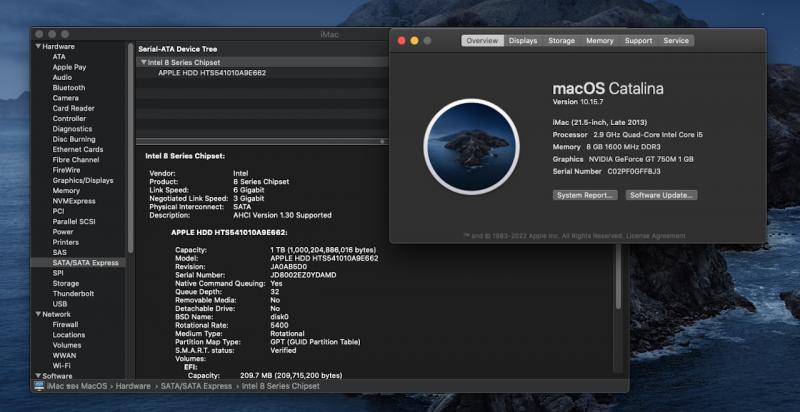Select the Overview tab

tap(483, 41)
